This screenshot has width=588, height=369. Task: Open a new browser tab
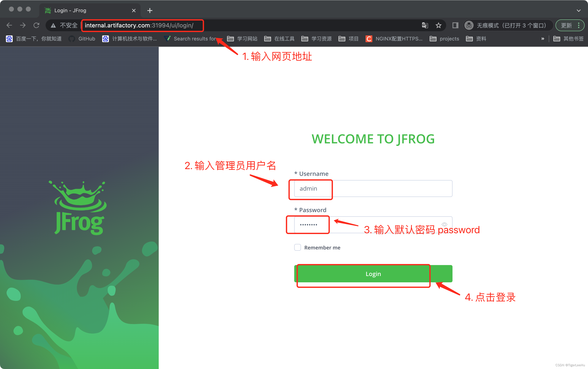pos(150,10)
